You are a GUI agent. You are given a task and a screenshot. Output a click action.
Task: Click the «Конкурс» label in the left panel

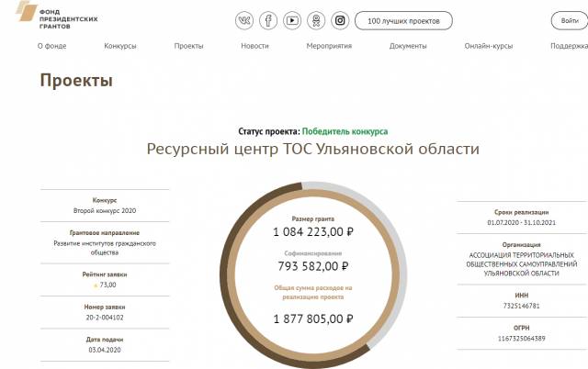point(105,200)
